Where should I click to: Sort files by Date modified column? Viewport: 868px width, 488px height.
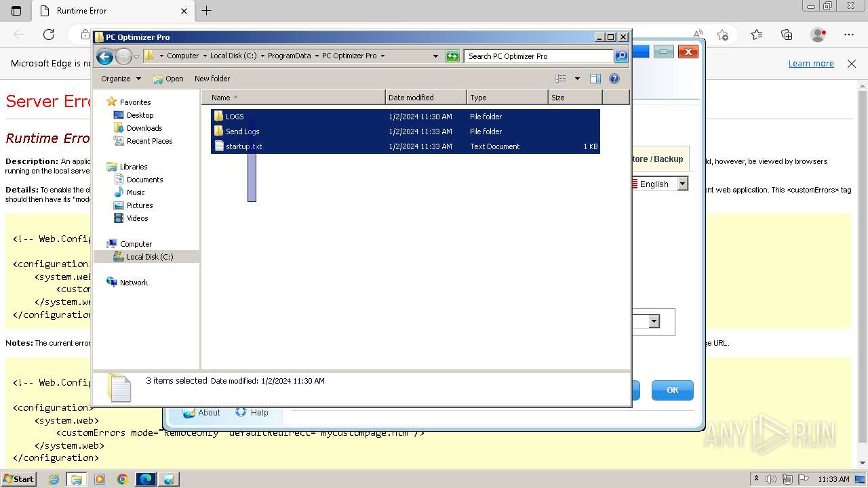tap(426, 98)
